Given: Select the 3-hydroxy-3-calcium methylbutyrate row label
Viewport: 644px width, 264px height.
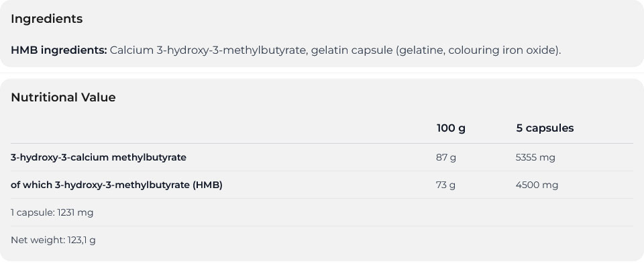Looking at the screenshot, I should pos(99,157).
